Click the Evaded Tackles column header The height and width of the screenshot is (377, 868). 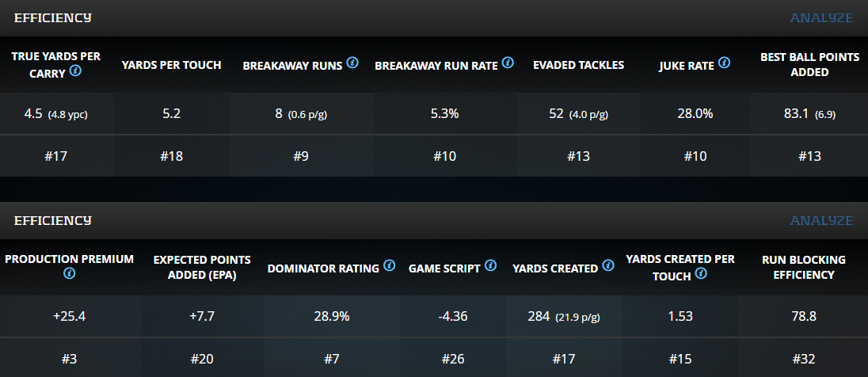coord(579,65)
